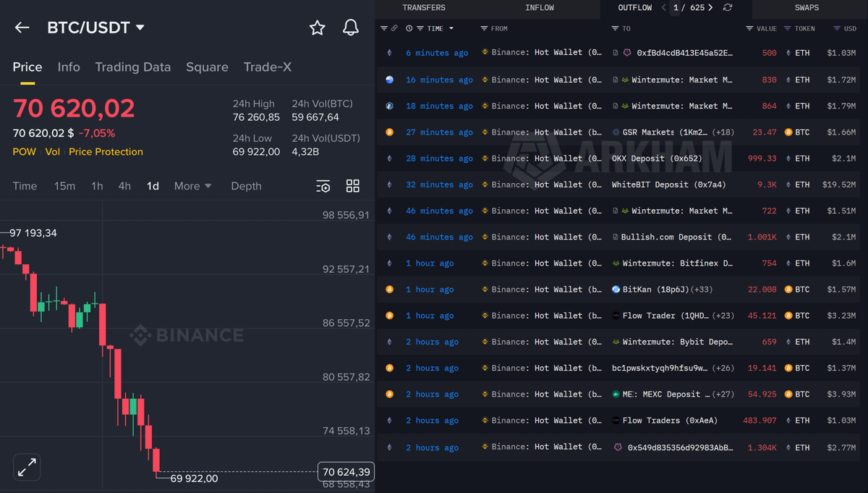Open the INFLOW tab in Arkham
This screenshot has height=493, width=868.
540,8
